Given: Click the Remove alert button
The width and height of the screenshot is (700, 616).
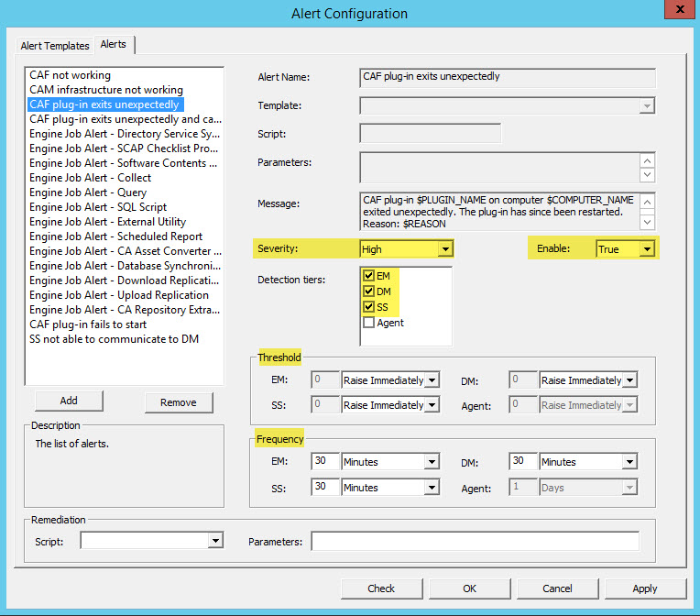Looking at the screenshot, I should pyautogui.click(x=178, y=402).
